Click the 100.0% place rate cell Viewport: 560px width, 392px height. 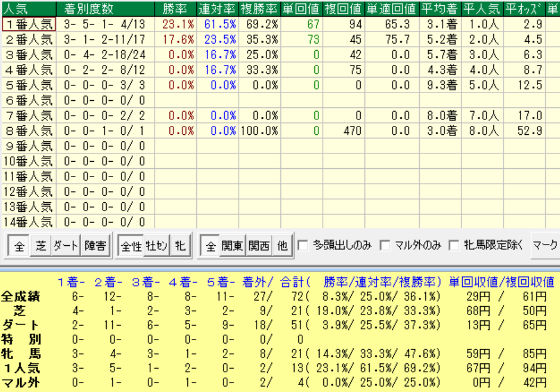point(259,131)
